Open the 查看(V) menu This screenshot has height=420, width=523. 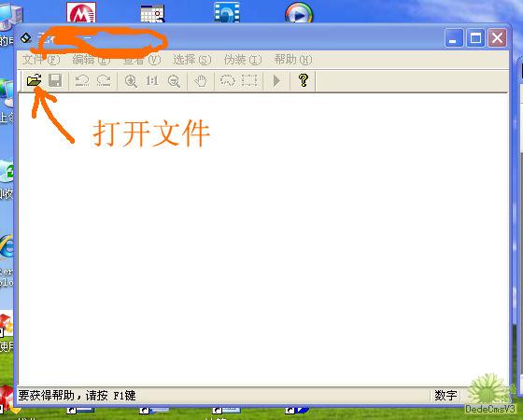[x=142, y=60]
